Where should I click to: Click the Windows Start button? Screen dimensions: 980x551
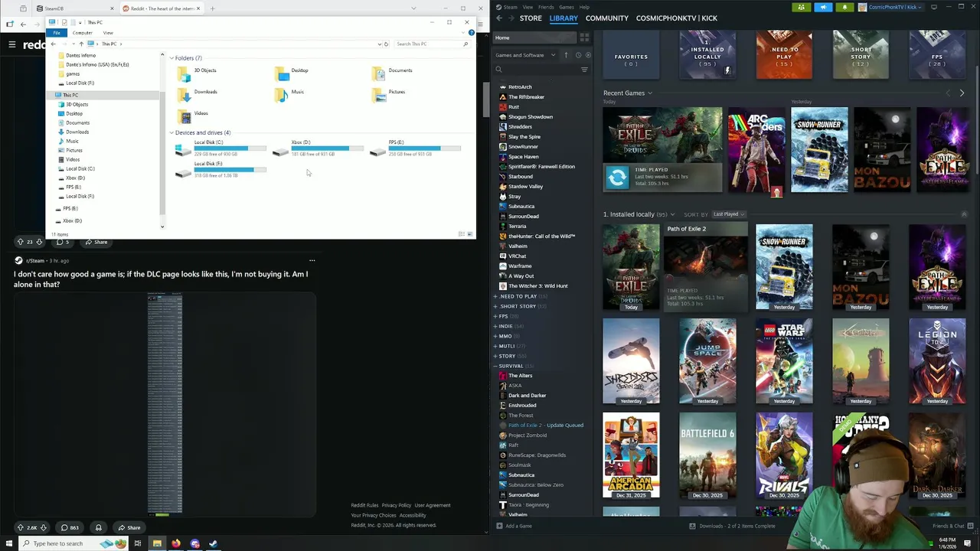8,543
